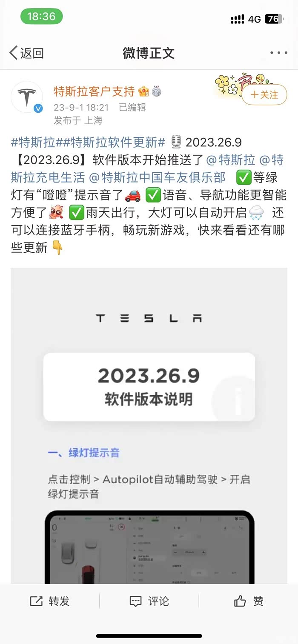Open the 特斯拉客户支持 profile name
298x644 pixels.
pos(94,91)
